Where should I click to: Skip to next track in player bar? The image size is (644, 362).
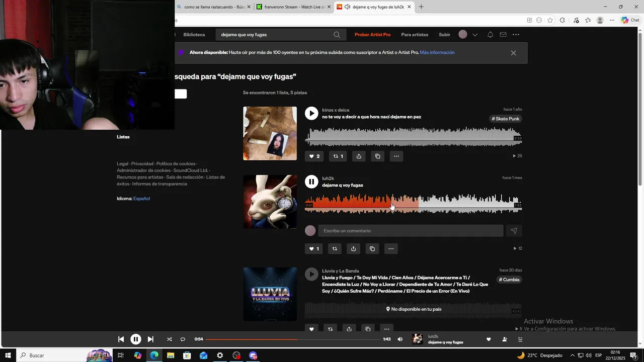coord(150,339)
